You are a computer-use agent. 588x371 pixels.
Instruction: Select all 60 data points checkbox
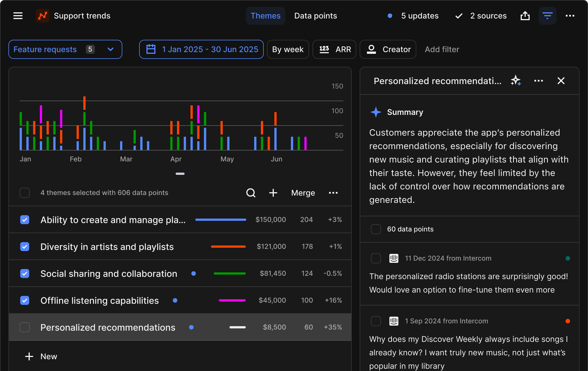pyautogui.click(x=376, y=229)
